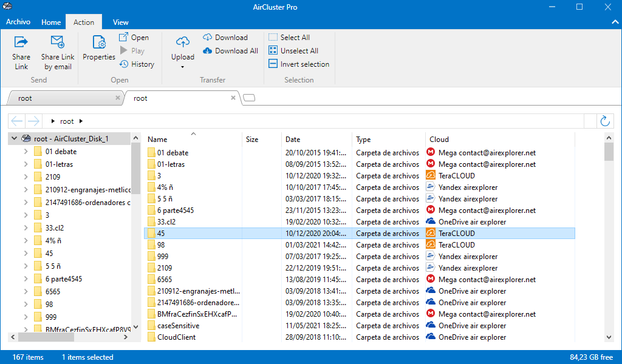The height and width of the screenshot is (364, 622).
Task: Click Unselect All
Action: pos(293,51)
